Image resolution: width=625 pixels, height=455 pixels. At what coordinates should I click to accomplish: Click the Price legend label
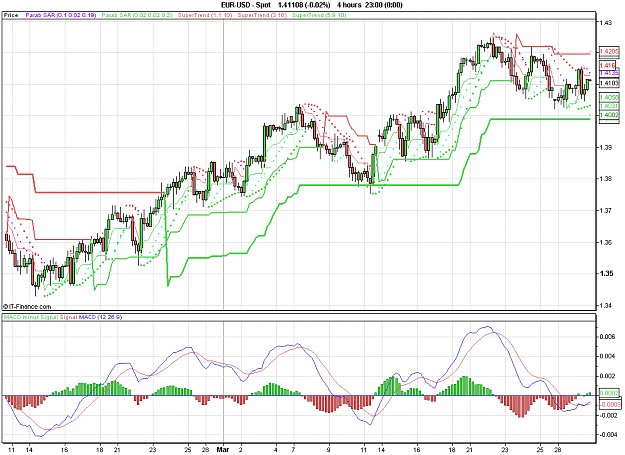click(11, 15)
